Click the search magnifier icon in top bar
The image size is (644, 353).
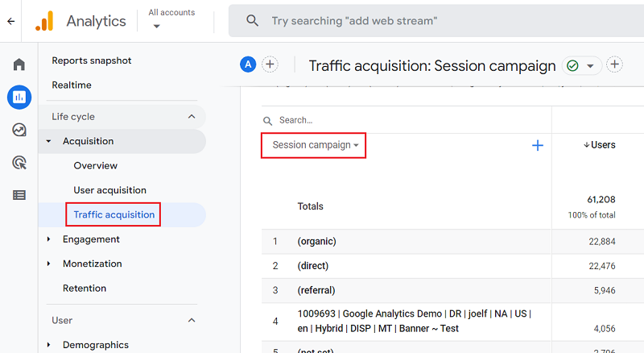[x=252, y=21]
